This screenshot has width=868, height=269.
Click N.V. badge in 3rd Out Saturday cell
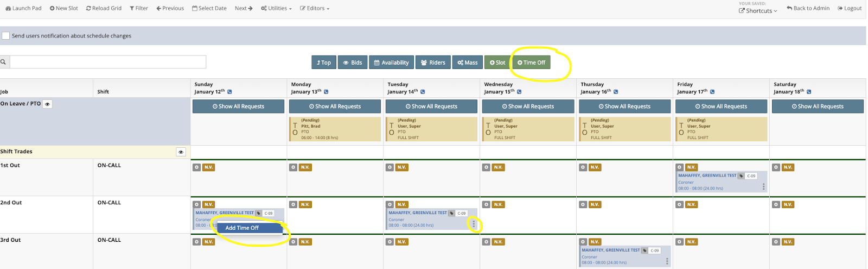tap(788, 242)
